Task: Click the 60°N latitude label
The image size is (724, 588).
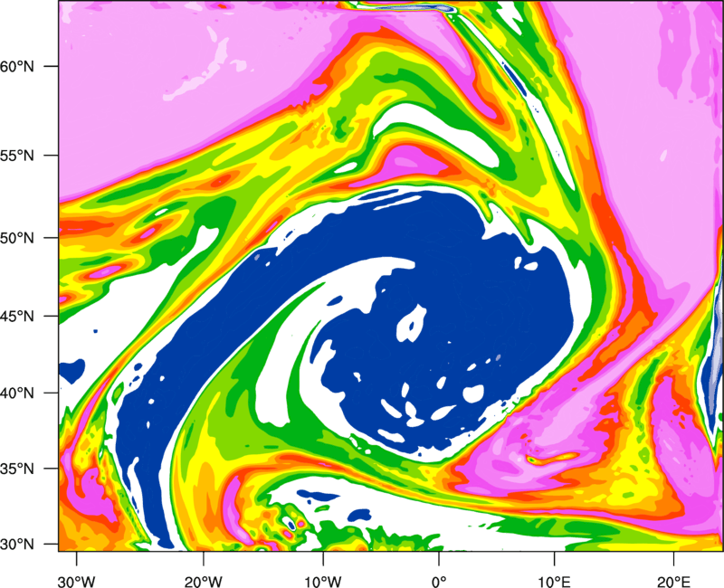Action: (17, 66)
